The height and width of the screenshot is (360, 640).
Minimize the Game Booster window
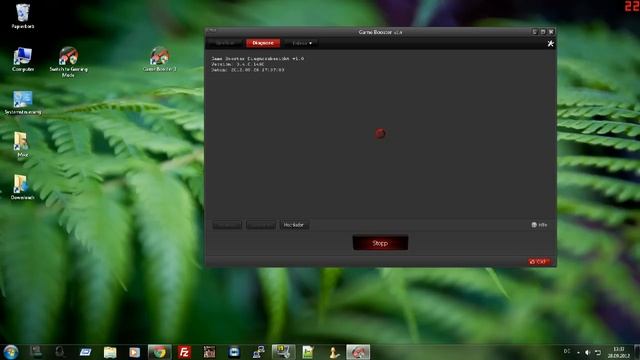534,32
